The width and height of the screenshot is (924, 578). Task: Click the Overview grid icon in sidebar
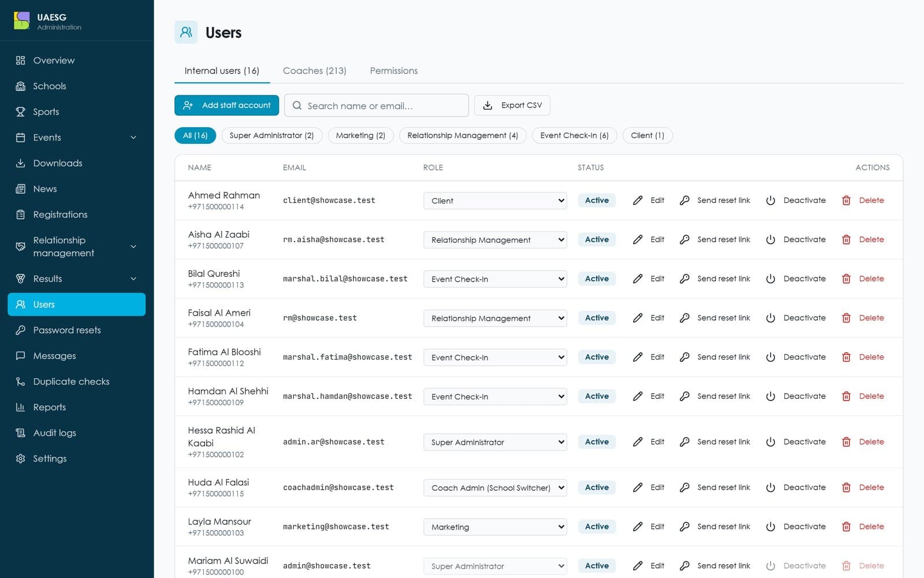coord(21,60)
